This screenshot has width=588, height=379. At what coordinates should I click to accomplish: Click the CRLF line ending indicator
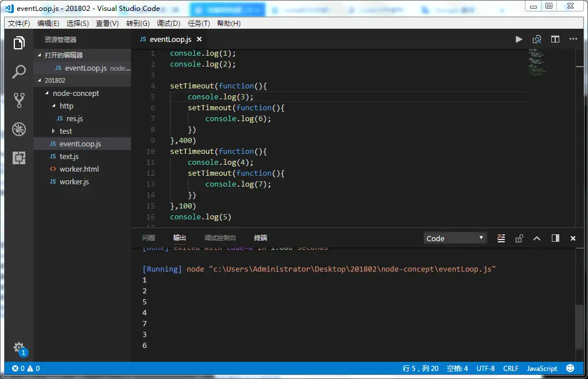[510, 369]
